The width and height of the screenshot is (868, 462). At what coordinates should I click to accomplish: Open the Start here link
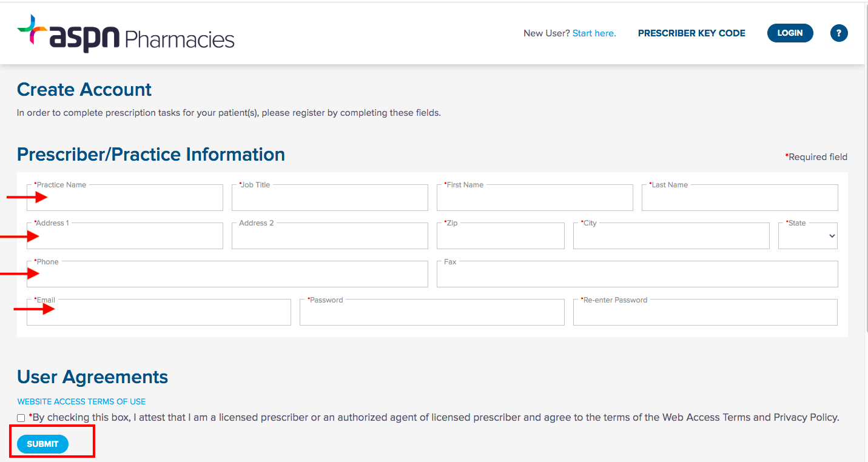pyautogui.click(x=594, y=33)
